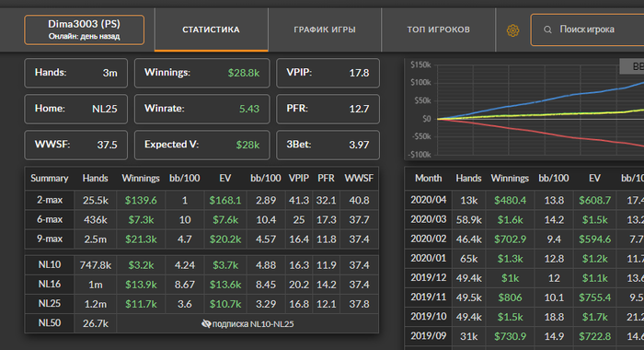Click $730.9 winnings for 2019/09

click(510, 336)
